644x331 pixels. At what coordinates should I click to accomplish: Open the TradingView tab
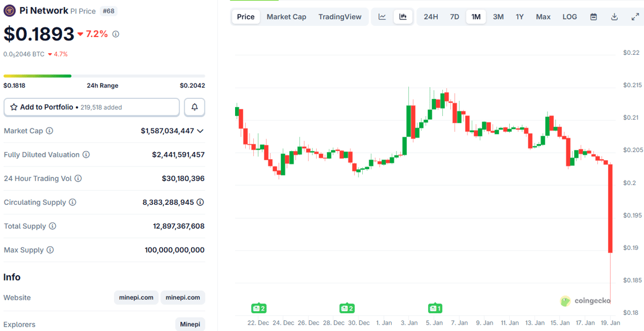[x=340, y=17]
